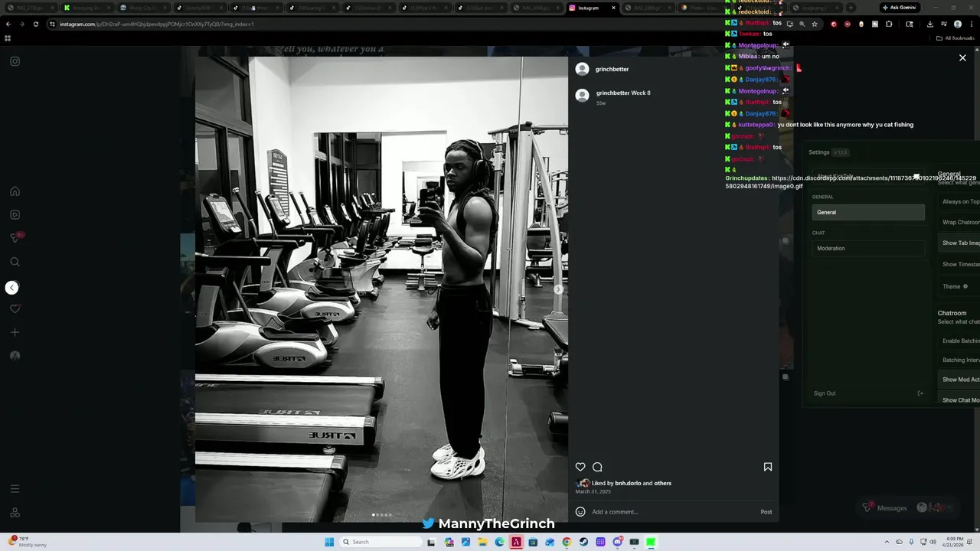Create a new post with plus icon
Image resolution: width=980 pixels, height=551 pixels.
pyautogui.click(x=15, y=332)
